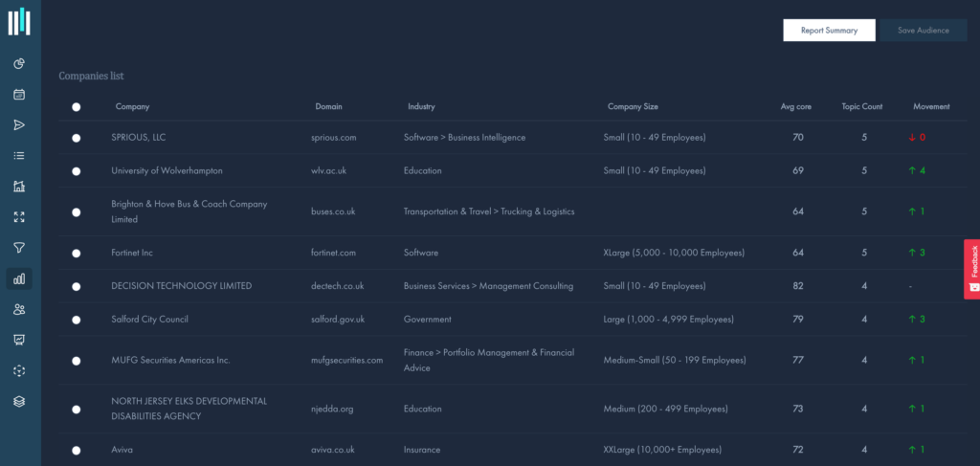Open the people users sidebar icon
This screenshot has width=980, height=466.
(19, 308)
